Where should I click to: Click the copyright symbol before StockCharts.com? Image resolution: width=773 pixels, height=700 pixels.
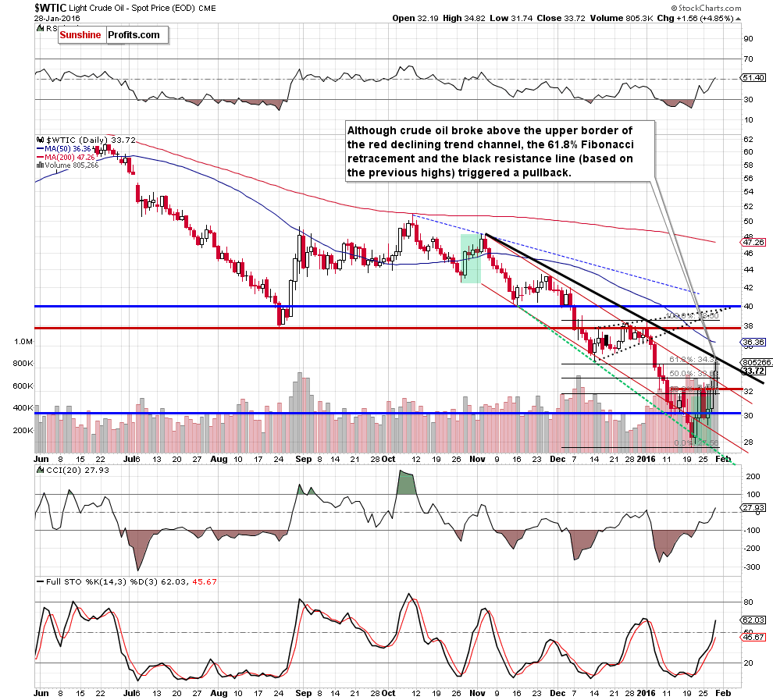(x=674, y=9)
